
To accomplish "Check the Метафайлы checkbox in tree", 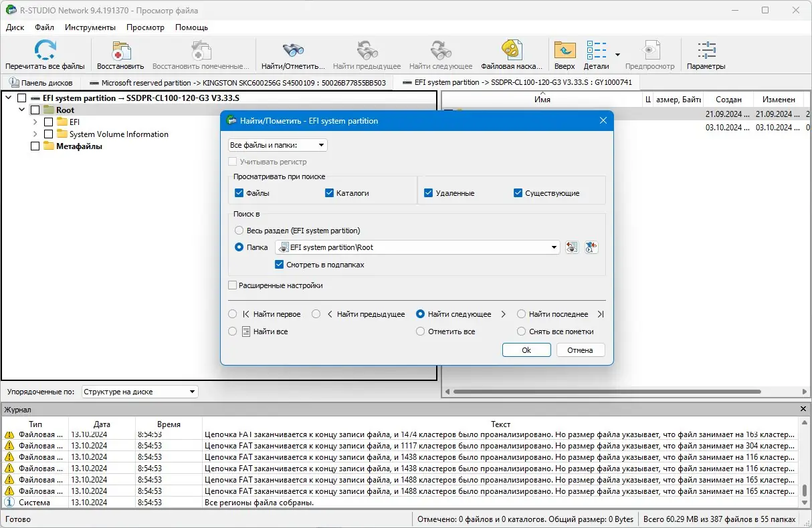I will point(35,146).
